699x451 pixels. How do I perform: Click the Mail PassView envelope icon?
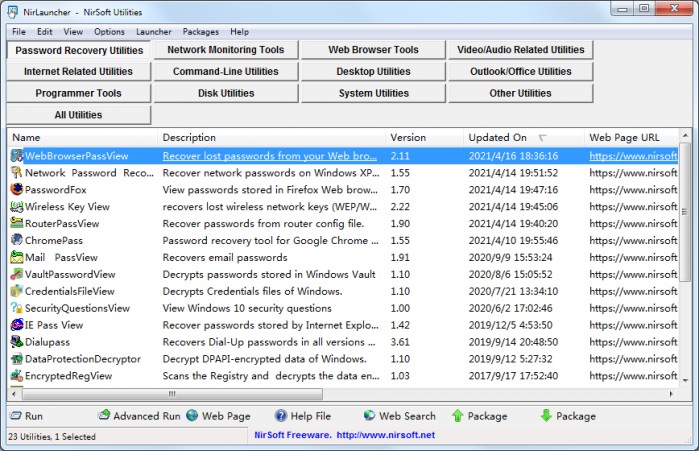click(x=16, y=257)
